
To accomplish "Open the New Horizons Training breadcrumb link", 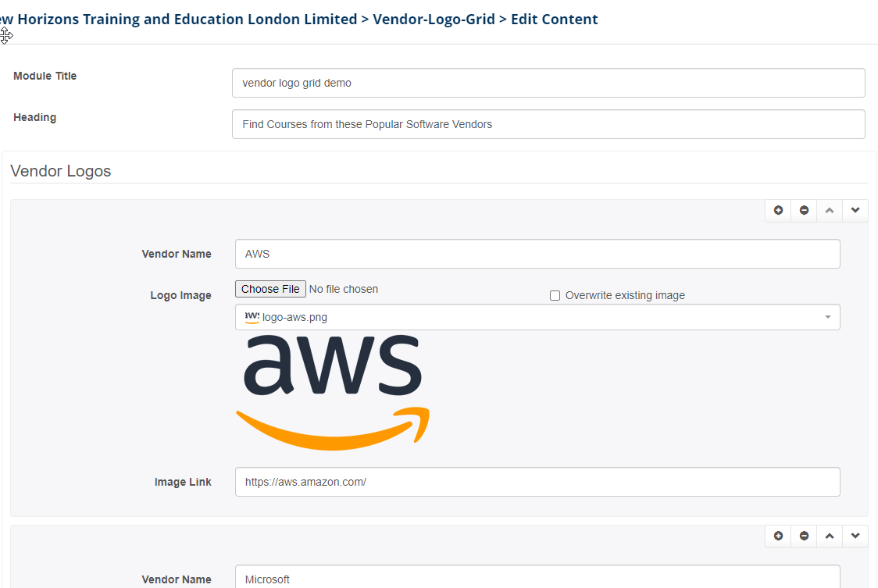I will tap(178, 20).
